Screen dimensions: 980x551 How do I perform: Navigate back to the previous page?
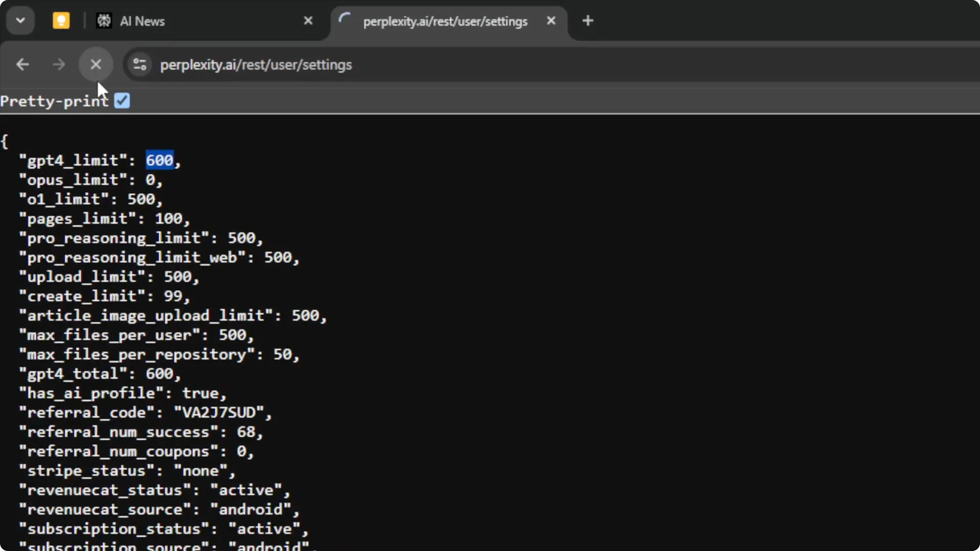pyautogui.click(x=22, y=64)
